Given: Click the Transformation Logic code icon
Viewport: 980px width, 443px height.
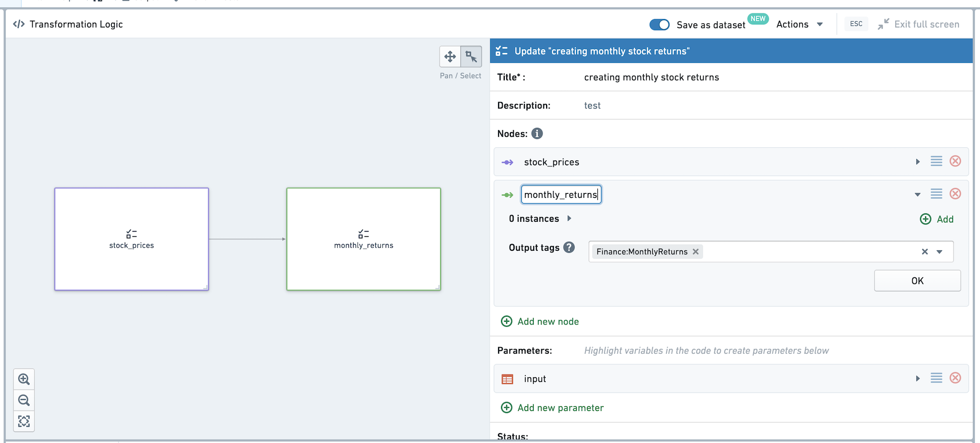Looking at the screenshot, I should tap(19, 24).
